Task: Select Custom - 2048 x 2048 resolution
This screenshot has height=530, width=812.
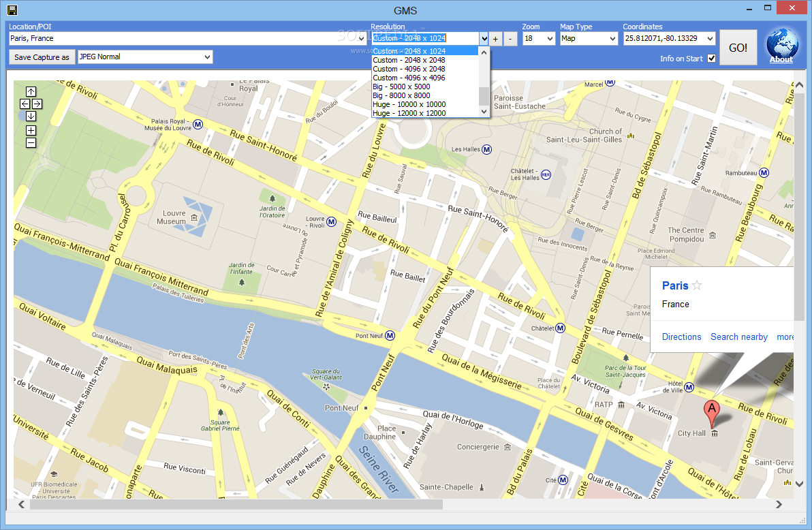Action: (x=425, y=60)
